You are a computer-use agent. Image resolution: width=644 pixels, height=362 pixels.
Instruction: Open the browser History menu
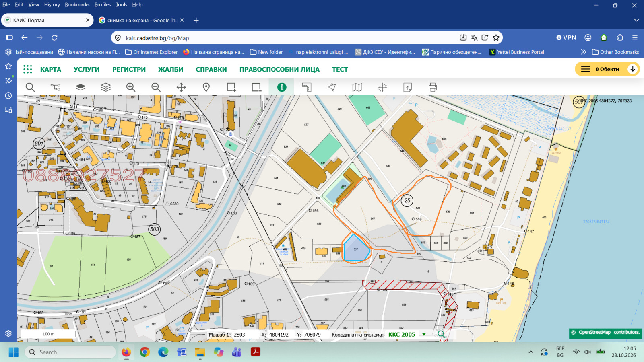click(x=52, y=5)
